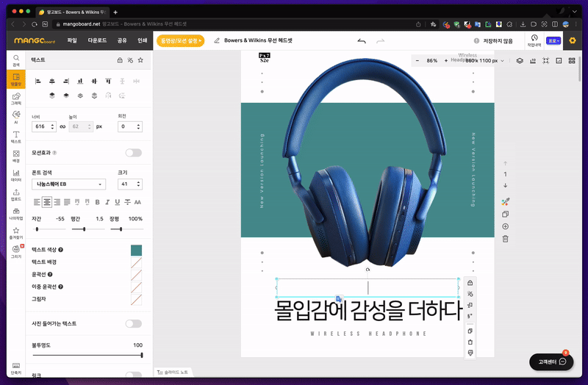
Task: Edit the Bowers & Wilkins 무선 헤드셋 title
Action: (258, 40)
